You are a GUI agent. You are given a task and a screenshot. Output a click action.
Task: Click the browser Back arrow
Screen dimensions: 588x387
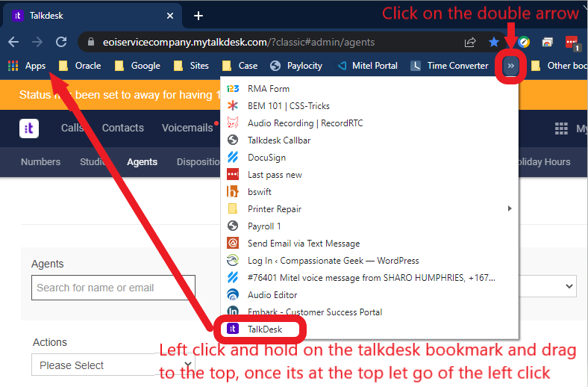click(x=13, y=42)
